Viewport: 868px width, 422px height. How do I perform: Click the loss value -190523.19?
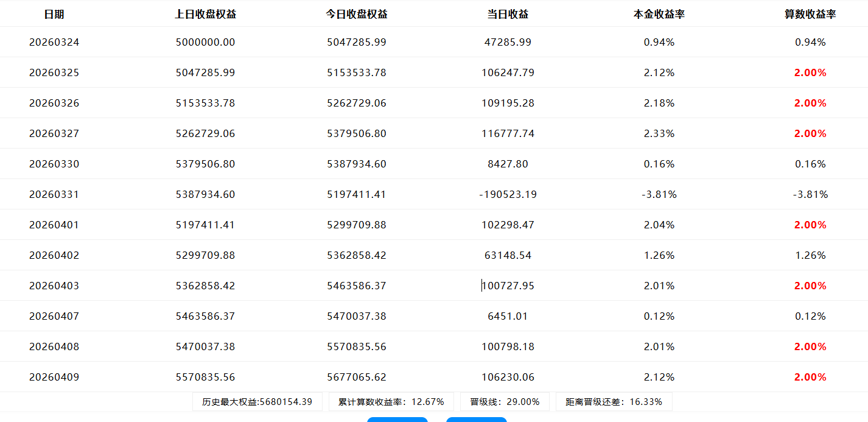tap(508, 194)
